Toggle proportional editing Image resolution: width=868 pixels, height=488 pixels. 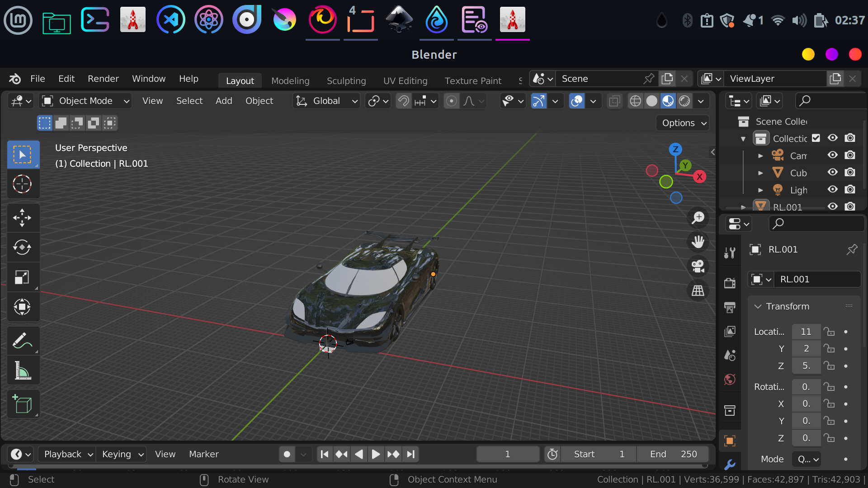coord(451,101)
